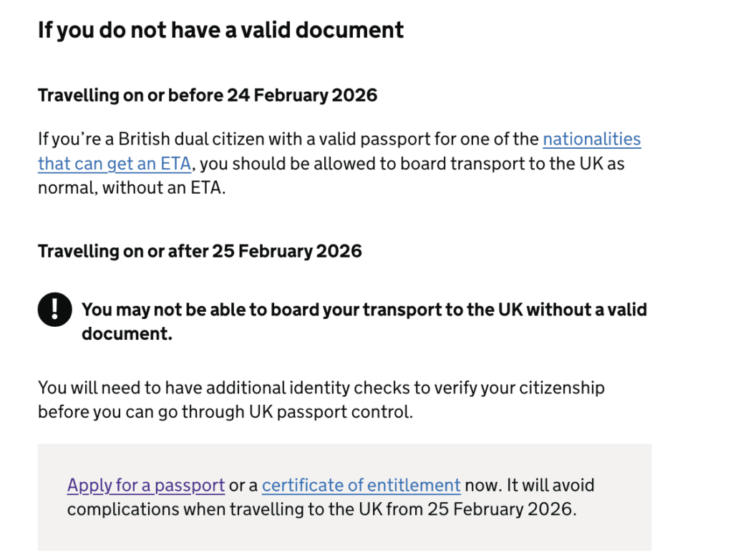The width and height of the screenshot is (733, 560).
Task: Click the bold word "document." ending the warning
Action: [x=127, y=334]
